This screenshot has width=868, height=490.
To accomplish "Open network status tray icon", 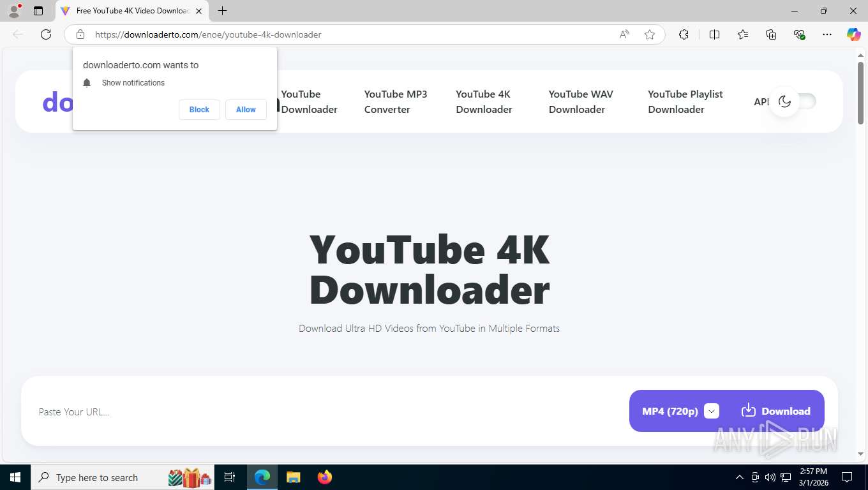I will [786, 477].
